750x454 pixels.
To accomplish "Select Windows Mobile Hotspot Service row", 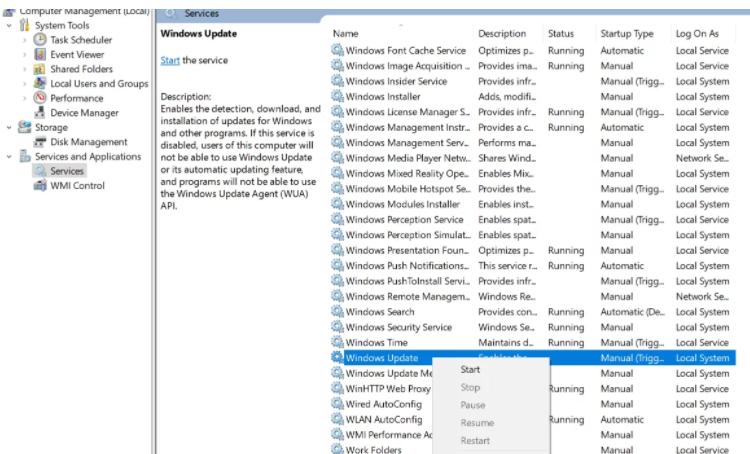I will coord(532,189).
